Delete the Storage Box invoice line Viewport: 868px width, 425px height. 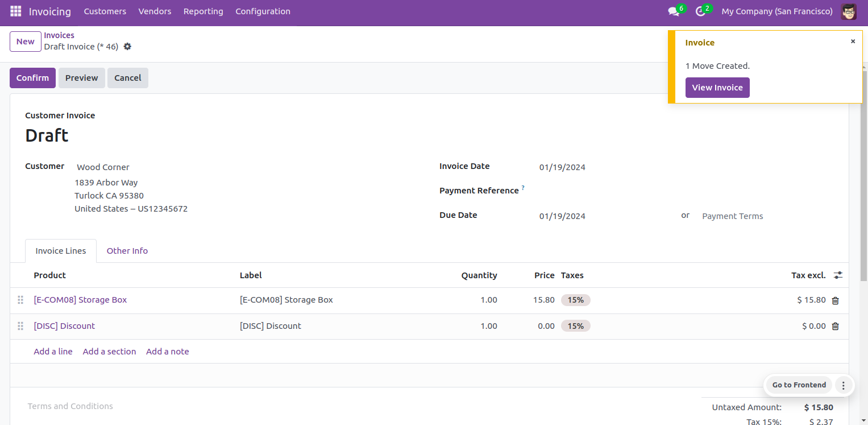(x=835, y=300)
